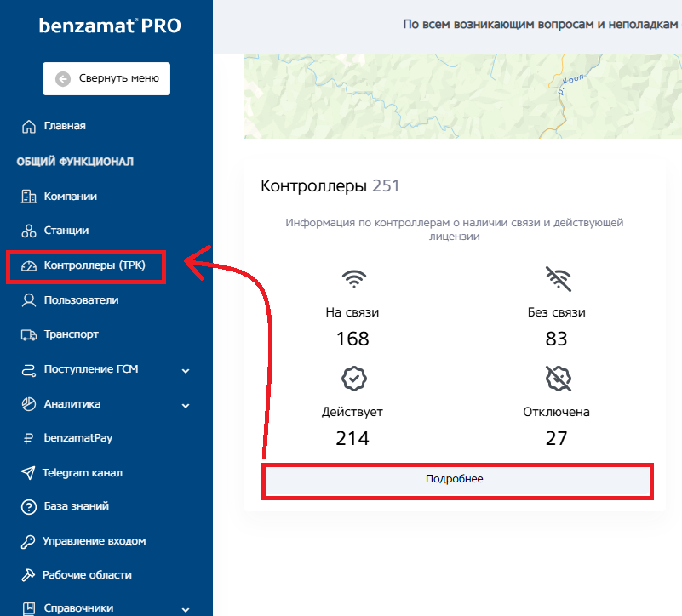
Task: Click the Без связи count 83
Action: (556, 339)
